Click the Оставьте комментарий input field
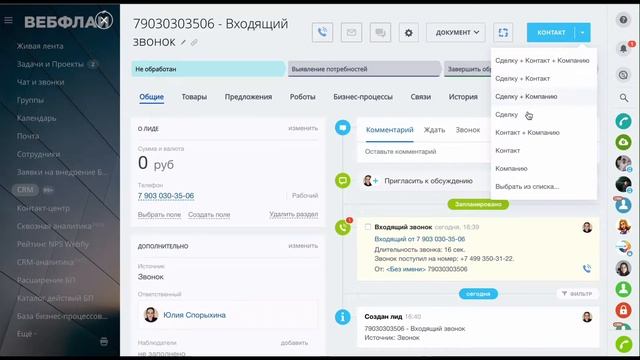The image size is (640, 360). (x=424, y=151)
